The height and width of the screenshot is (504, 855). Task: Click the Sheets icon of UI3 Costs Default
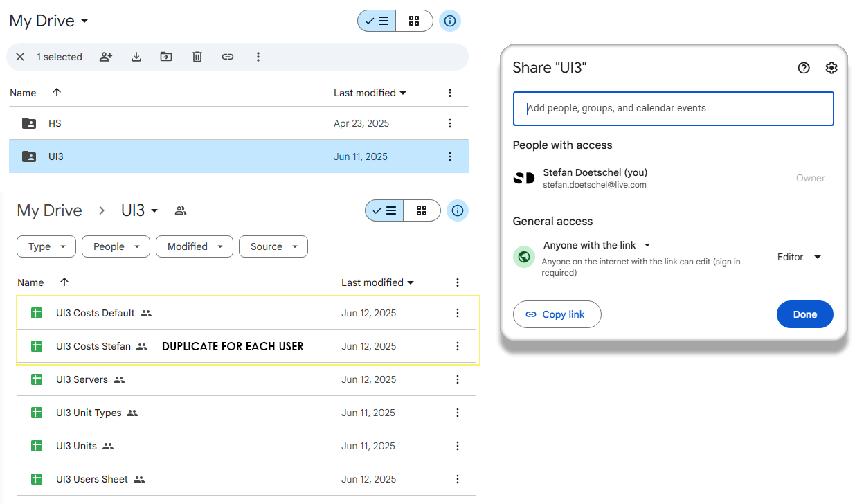click(37, 313)
